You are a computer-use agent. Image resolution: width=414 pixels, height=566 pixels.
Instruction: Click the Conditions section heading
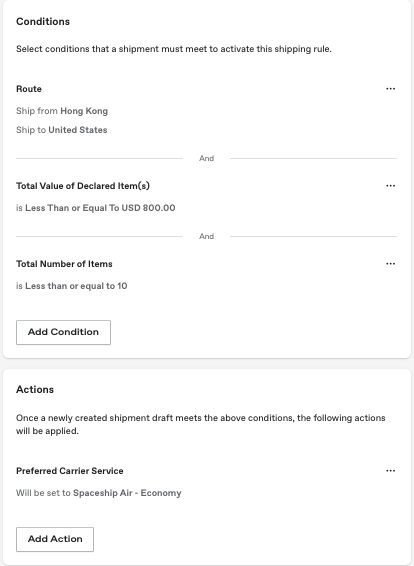coord(43,22)
